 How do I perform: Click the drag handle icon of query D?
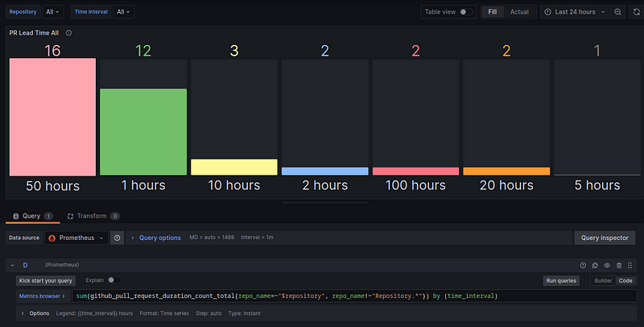pyautogui.click(x=630, y=265)
